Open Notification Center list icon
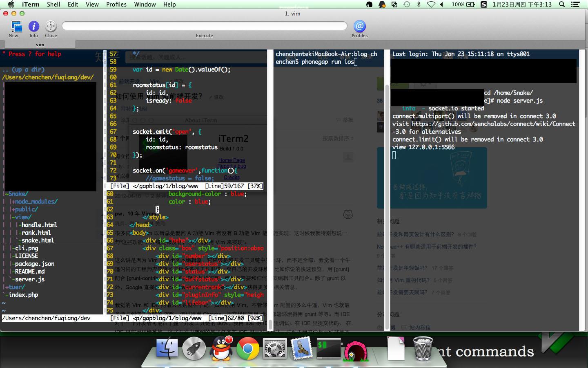 (x=576, y=4)
